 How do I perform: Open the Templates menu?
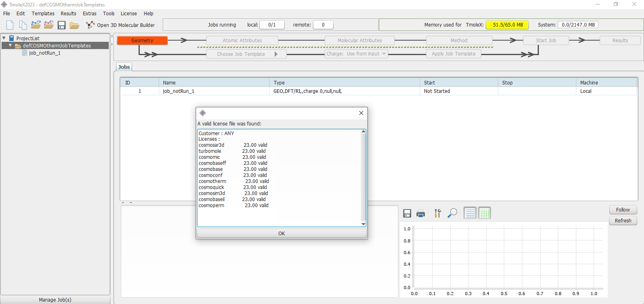click(43, 13)
